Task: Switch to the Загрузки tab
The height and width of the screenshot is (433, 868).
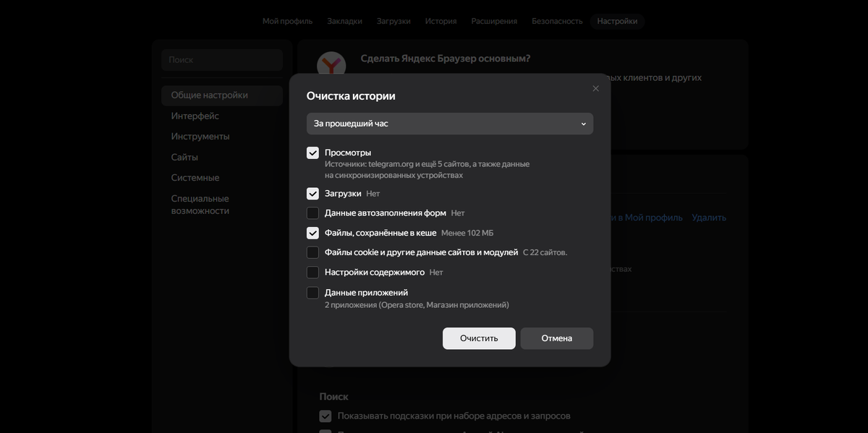Action: 393,21
